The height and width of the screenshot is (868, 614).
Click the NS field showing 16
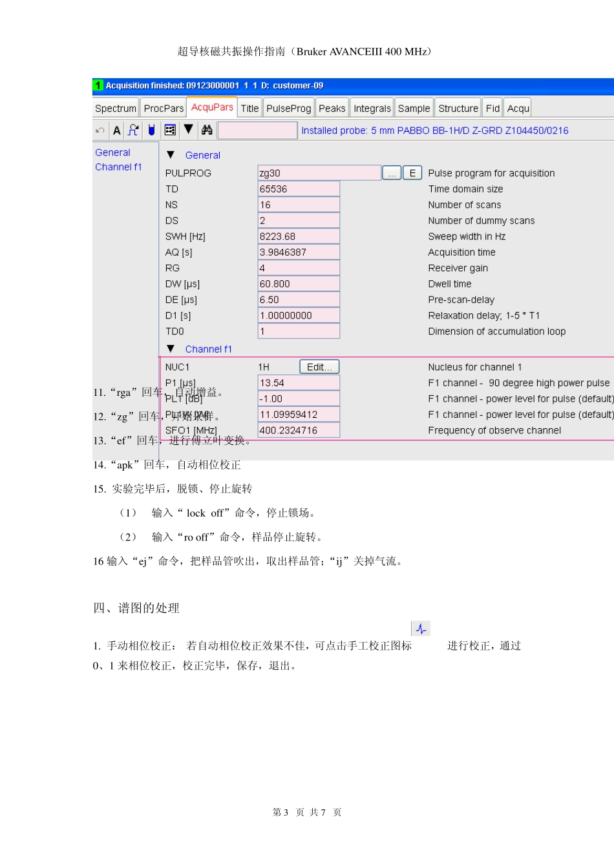[299, 205]
